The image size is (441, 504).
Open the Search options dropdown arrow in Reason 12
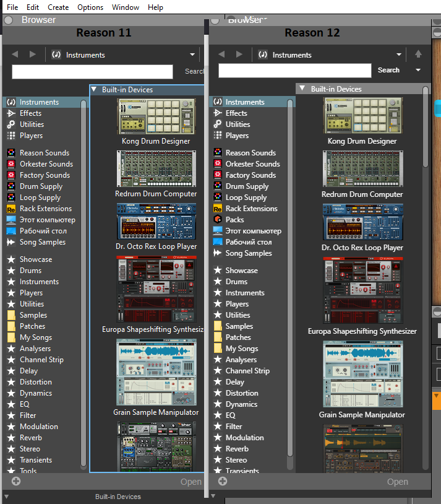(418, 70)
